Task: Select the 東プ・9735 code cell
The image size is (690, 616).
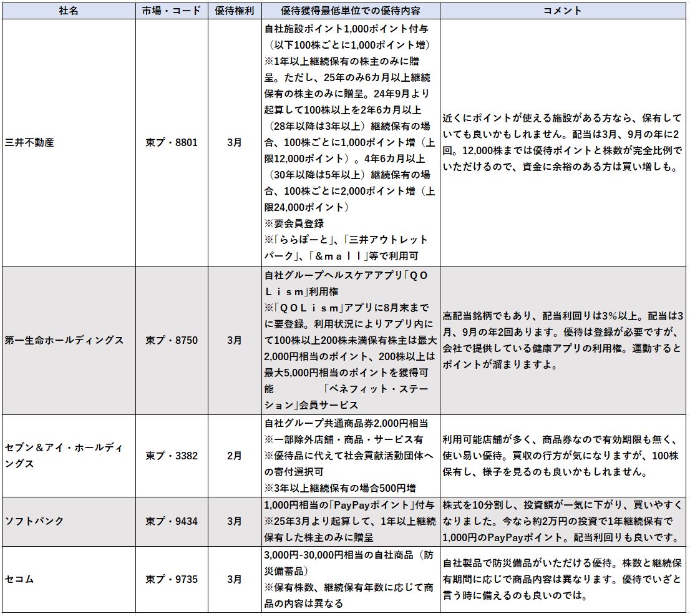Action: point(172,579)
